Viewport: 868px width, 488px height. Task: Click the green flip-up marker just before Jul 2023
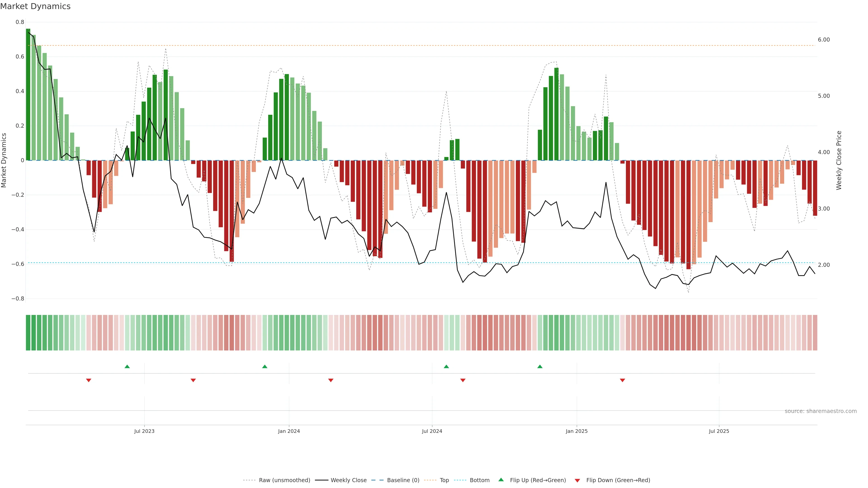127,366
